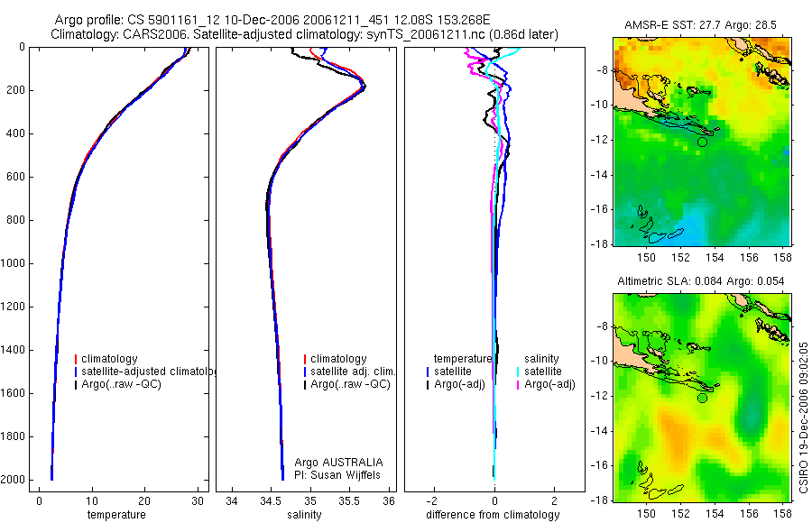The image size is (812, 523).
Task: Click the 'AMSR-E SST: 27.7 Argo: 28.5' map title
Action: click(701, 25)
